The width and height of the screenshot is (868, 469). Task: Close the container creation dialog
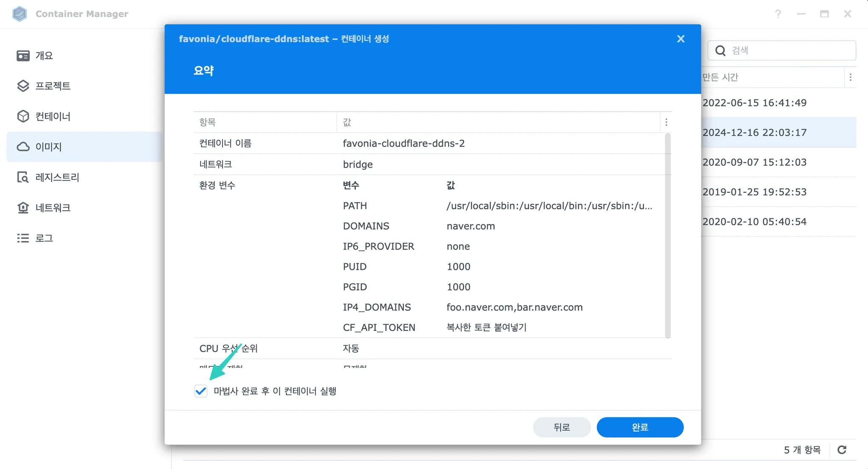click(x=681, y=39)
